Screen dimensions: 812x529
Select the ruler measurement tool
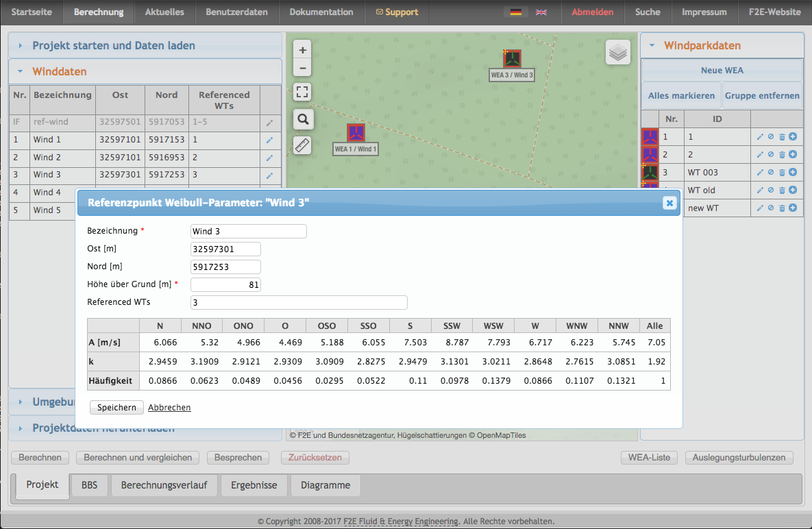303,145
